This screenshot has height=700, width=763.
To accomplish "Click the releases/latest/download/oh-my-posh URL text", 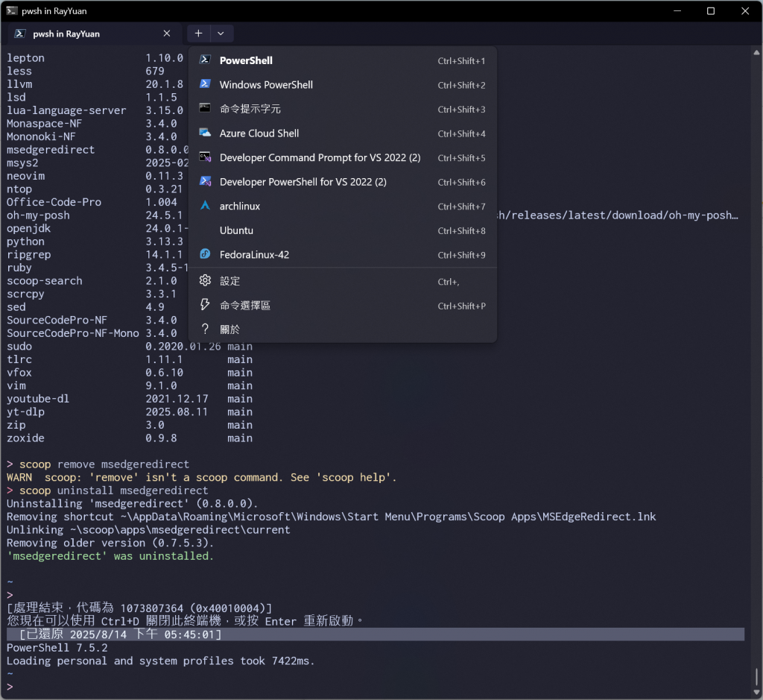I will tap(618, 215).
